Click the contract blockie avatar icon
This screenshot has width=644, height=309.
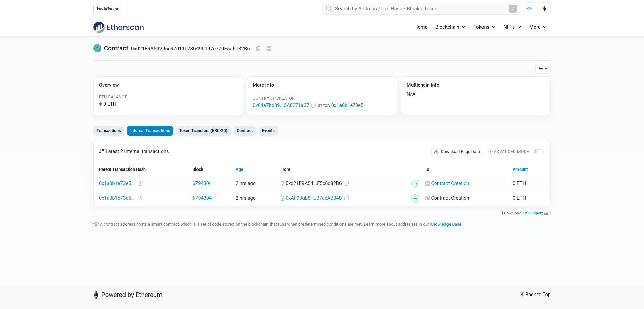point(97,48)
